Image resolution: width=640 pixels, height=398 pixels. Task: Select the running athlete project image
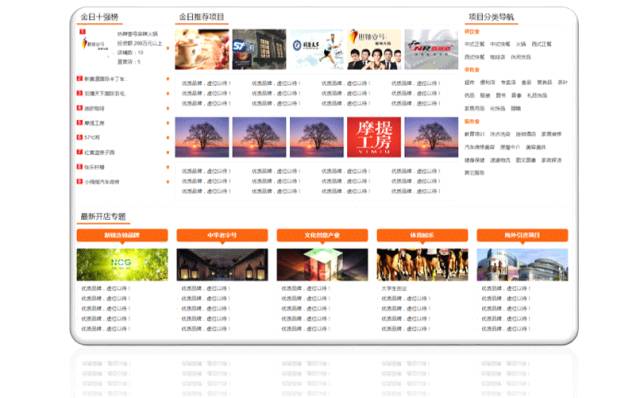[317, 49]
